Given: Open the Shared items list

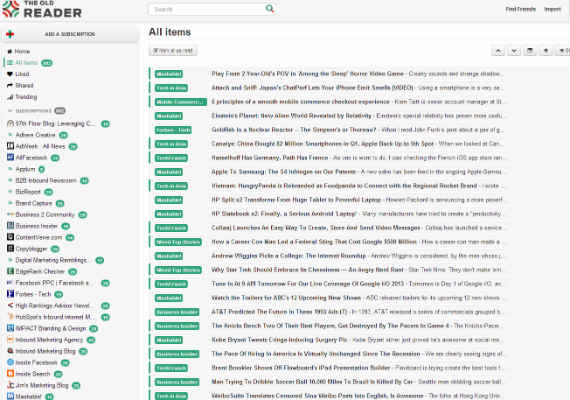Looking at the screenshot, I should pyautogui.click(x=24, y=85).
